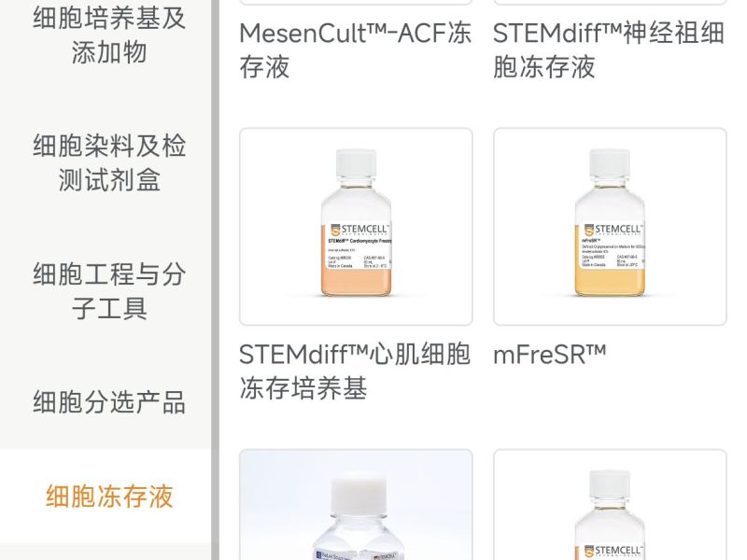Click the STEMCELL logo on the cardiomyocyte bottle
747x560 pixels.
point(360,230)
